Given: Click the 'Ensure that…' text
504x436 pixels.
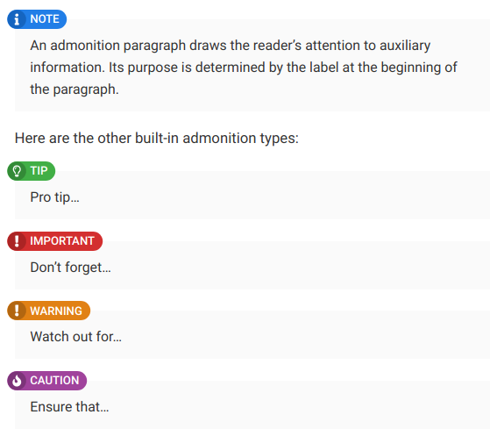Looking at the screenshot, I should (x=69, y=407).
